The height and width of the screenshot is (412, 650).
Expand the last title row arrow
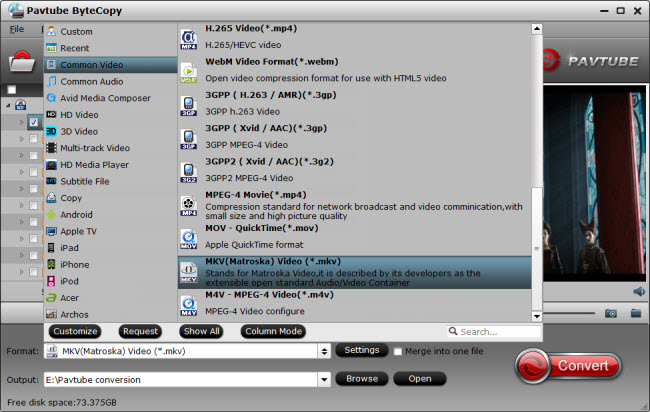pos(22,272)
